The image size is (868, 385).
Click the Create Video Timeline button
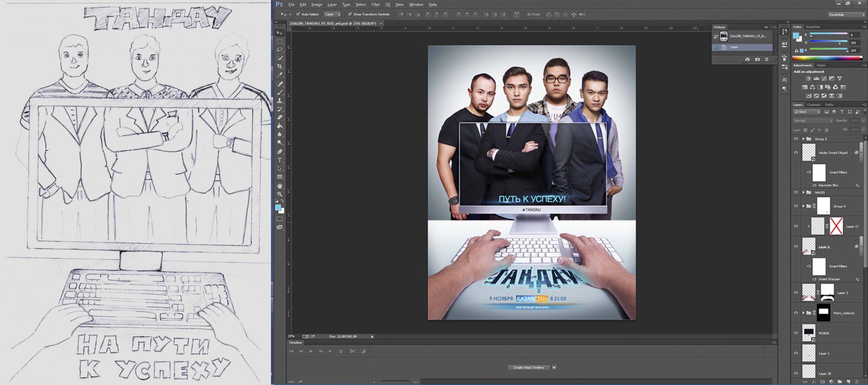pos(528,368)
